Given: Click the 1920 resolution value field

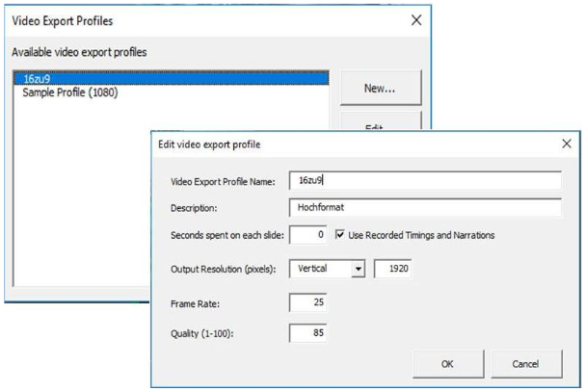Looking at the screenshot, I should point(397,267).
